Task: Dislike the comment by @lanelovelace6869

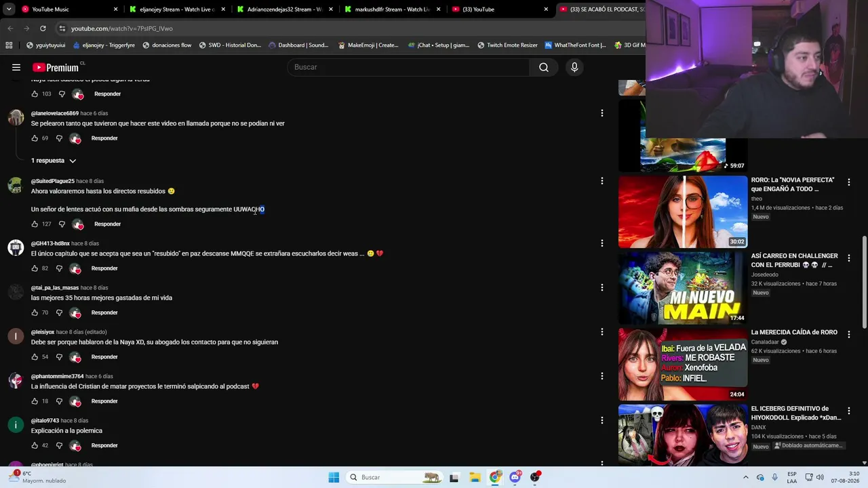Action: tap(59, 138)
